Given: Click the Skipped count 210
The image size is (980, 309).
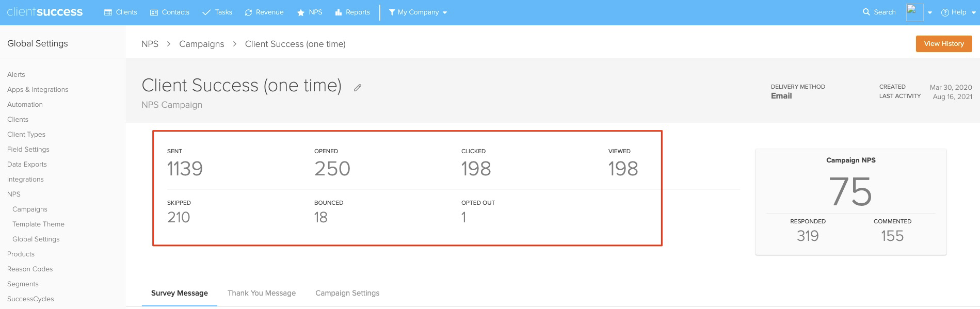Looking at the screenshot, I should tap(179, 217).
